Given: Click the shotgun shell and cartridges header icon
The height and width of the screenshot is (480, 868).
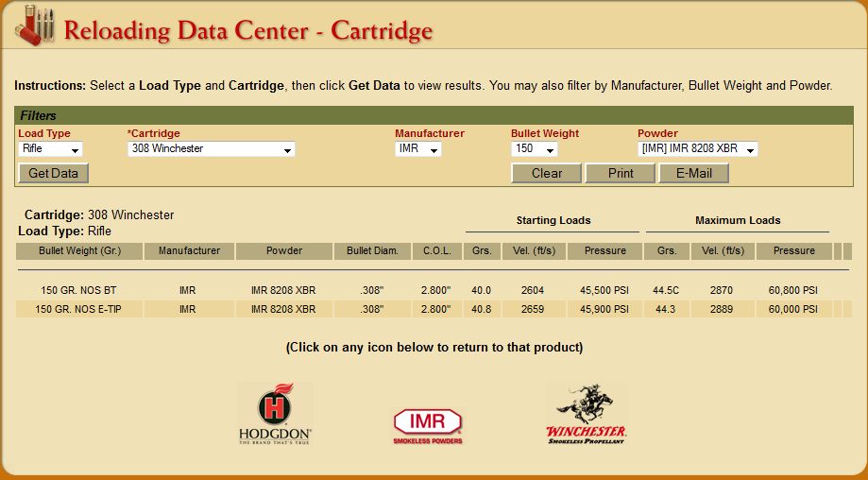Looking at the screenshot, I should [x=35, y=25].
